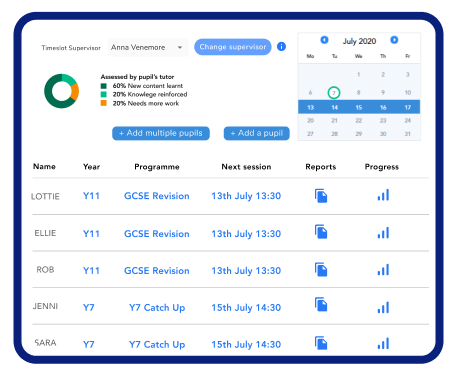Click the Year column header
Viewport: 456px width, 374px height.
(91, 167)
